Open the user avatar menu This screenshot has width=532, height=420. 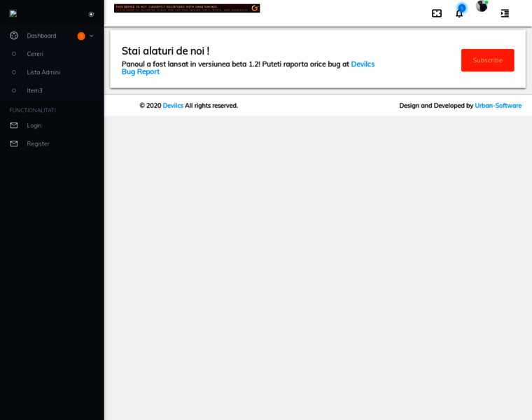482,6
